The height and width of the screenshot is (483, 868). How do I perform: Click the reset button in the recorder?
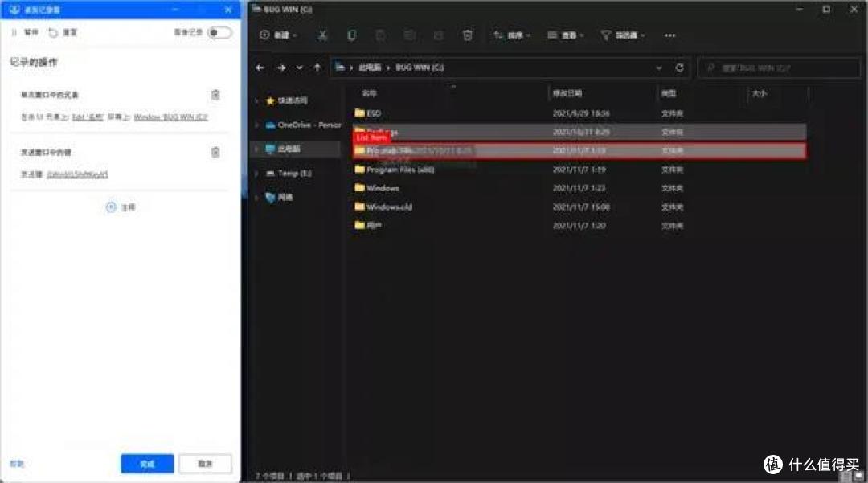coord(63,33)
